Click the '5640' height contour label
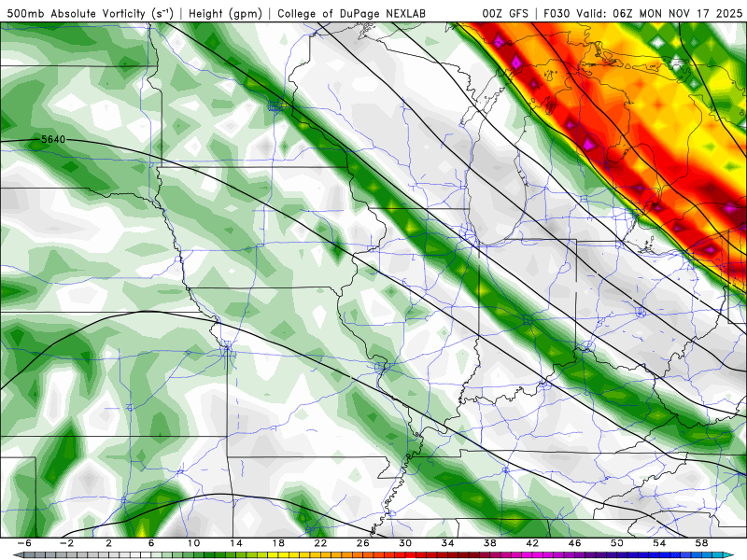 coord(53,139)
